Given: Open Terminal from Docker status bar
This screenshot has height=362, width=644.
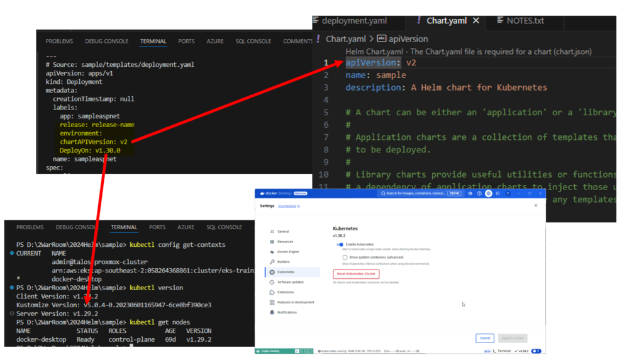Looking at the screenshot, I should [501, 351].
